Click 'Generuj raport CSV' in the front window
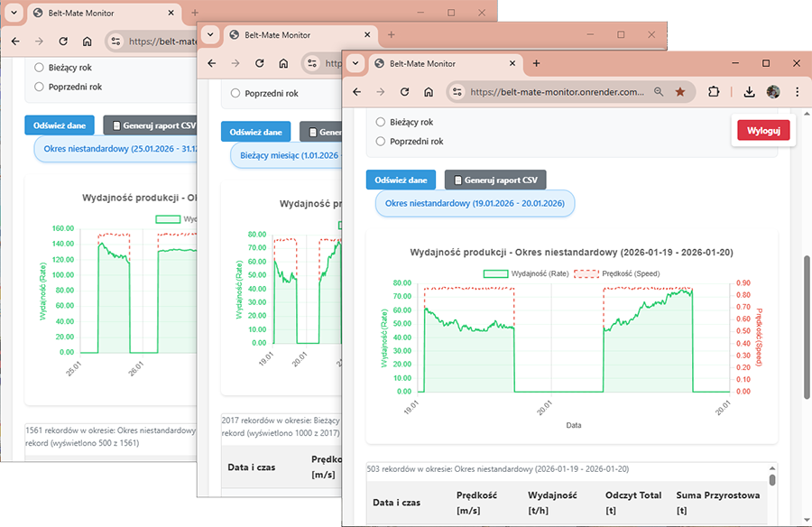The image size is (812, 527). [495, 180]
